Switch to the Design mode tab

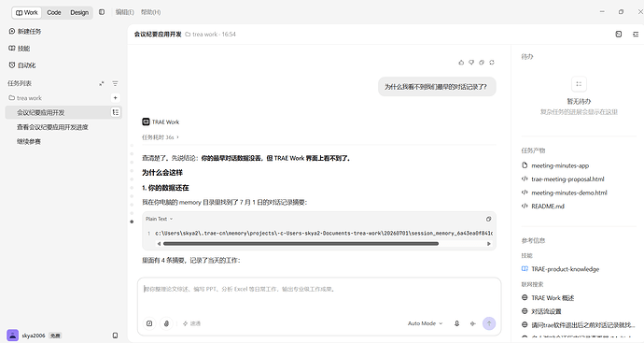[79, 12]
